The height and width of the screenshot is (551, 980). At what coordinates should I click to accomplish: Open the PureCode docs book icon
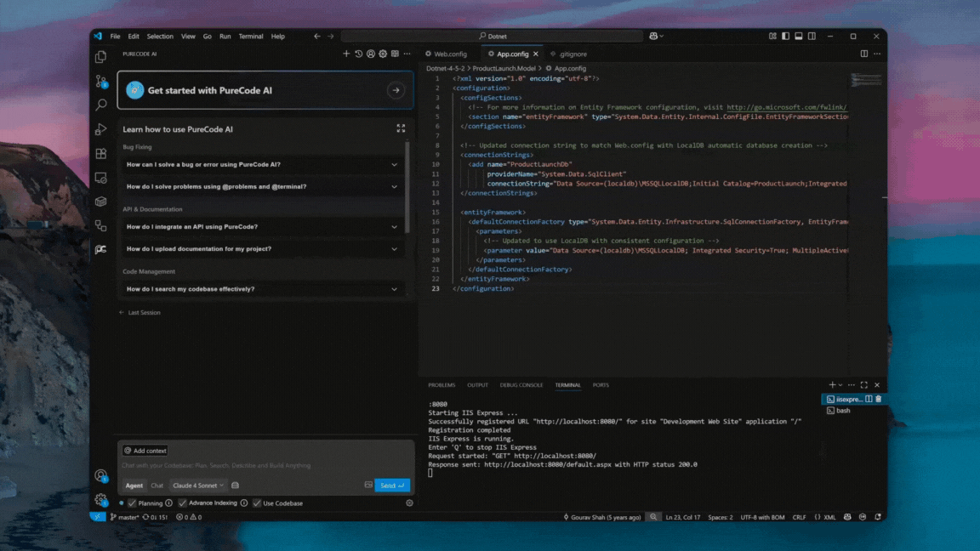395,54
